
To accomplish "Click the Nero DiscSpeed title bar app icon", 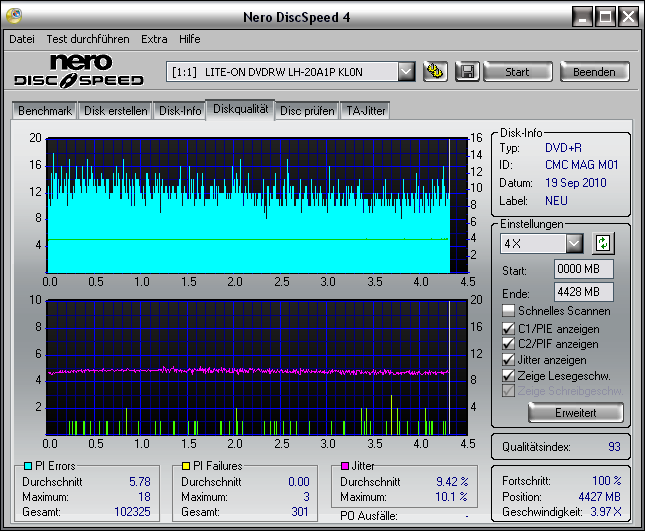I will [x=14, y=16].
